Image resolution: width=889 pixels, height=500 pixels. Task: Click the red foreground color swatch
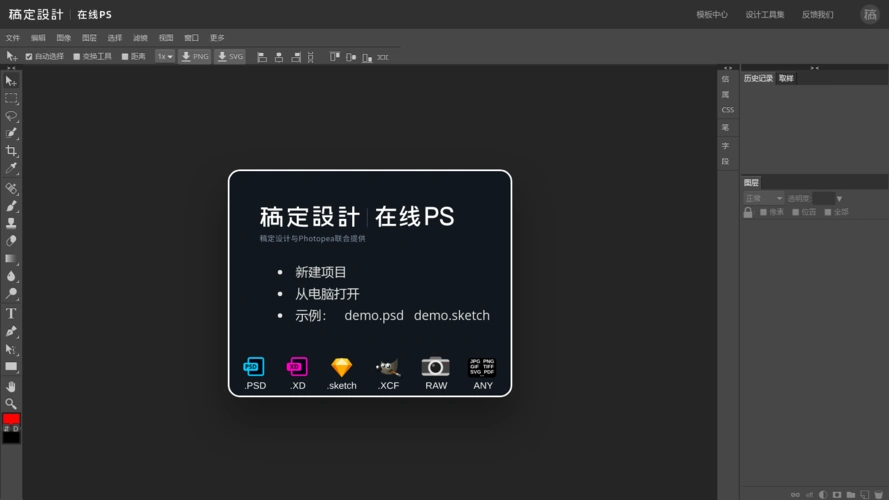[11, 419]
